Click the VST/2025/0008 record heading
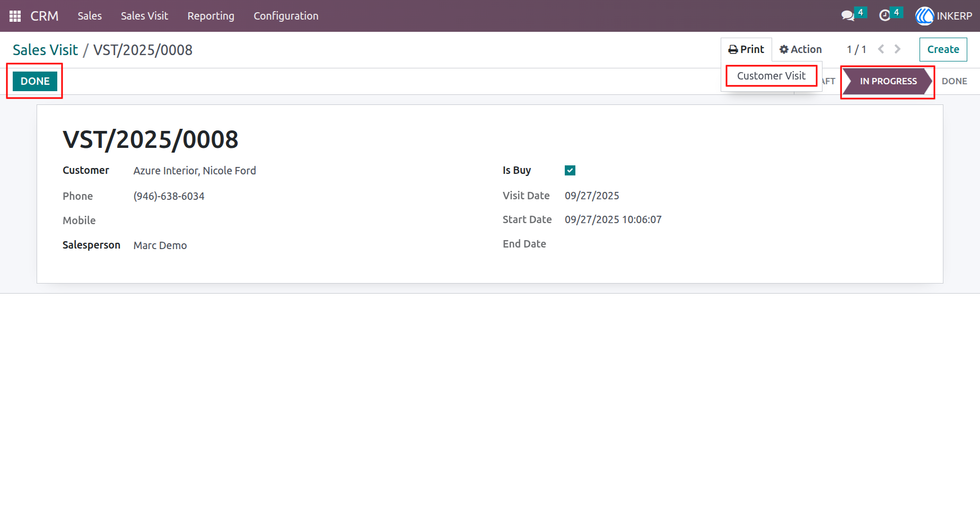The width and height of the screenshot is (980, 512). [x=151, y=140]
